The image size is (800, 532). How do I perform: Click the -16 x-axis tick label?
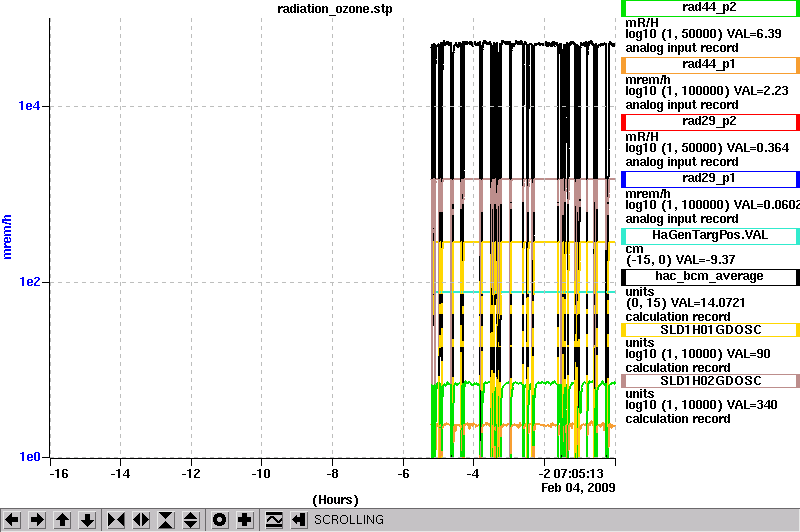[x=58, y=474]
